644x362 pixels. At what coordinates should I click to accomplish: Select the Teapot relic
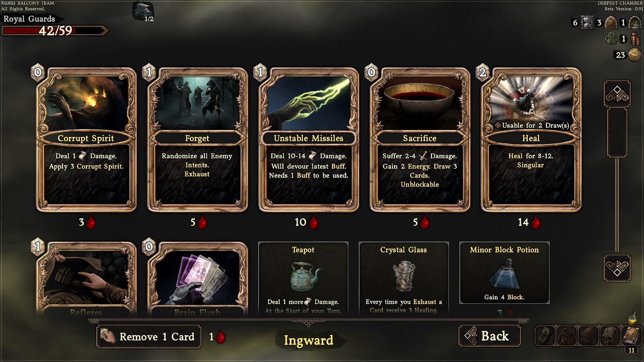point(303,279)
